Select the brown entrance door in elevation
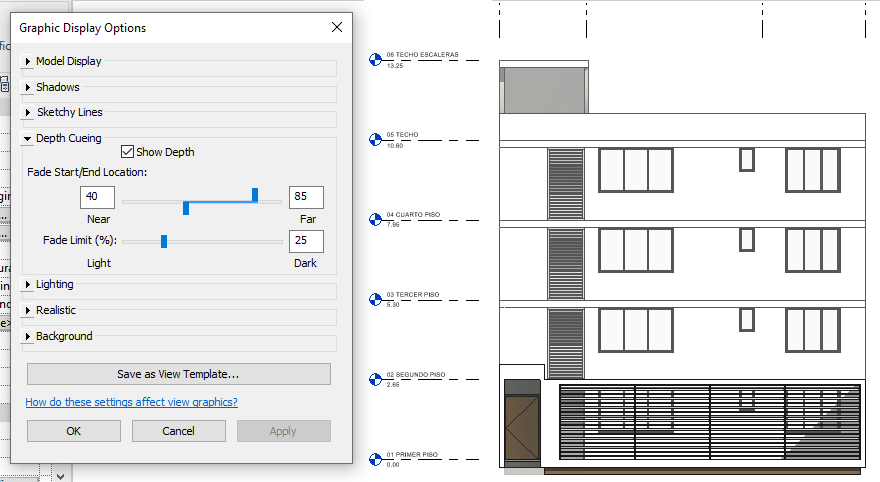 (522, 429)
